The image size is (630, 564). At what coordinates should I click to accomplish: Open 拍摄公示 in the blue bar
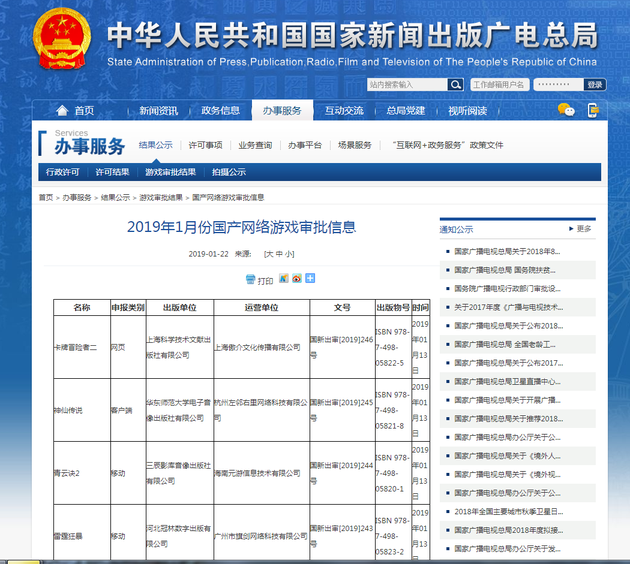tap(229, 172)
